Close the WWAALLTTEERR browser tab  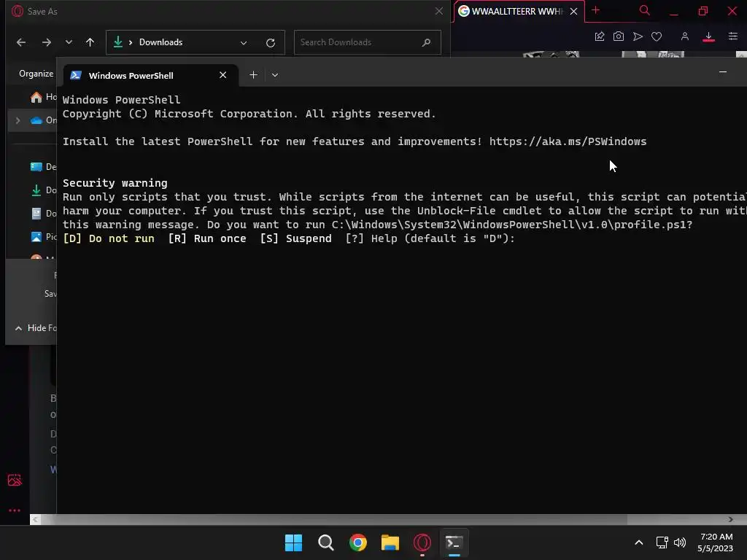[574, 11]
